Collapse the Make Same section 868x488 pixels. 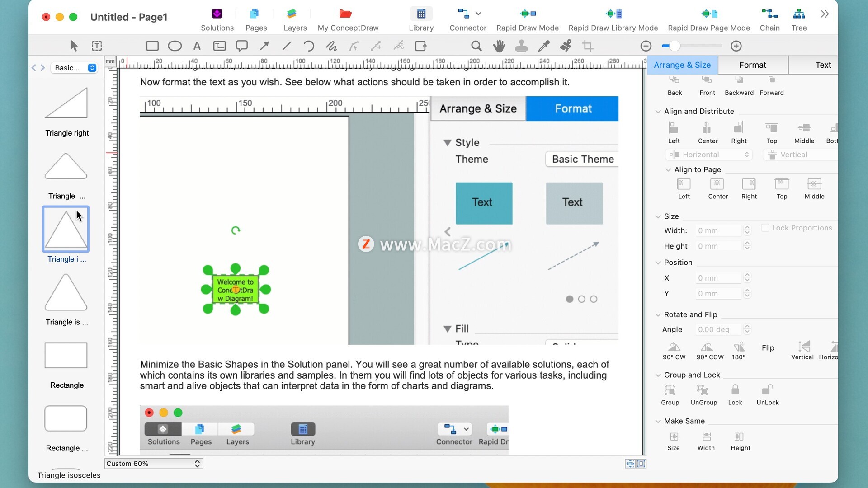pyautogui.click(x=658, y=421)
